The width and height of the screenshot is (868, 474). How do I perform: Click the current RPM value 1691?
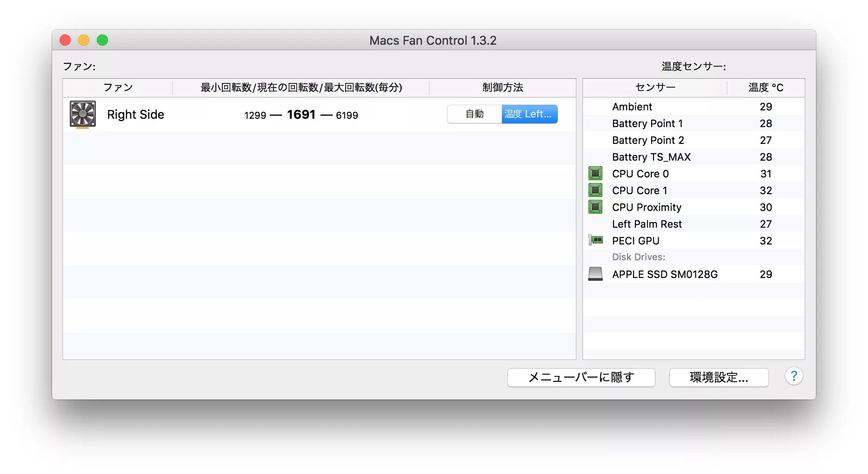tap(301, 115)
